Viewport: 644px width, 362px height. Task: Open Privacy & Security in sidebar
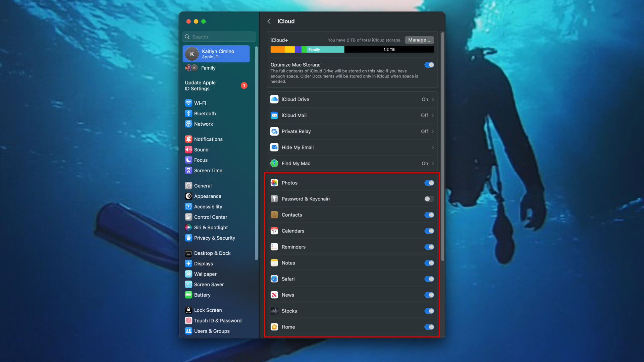[214, 238]
